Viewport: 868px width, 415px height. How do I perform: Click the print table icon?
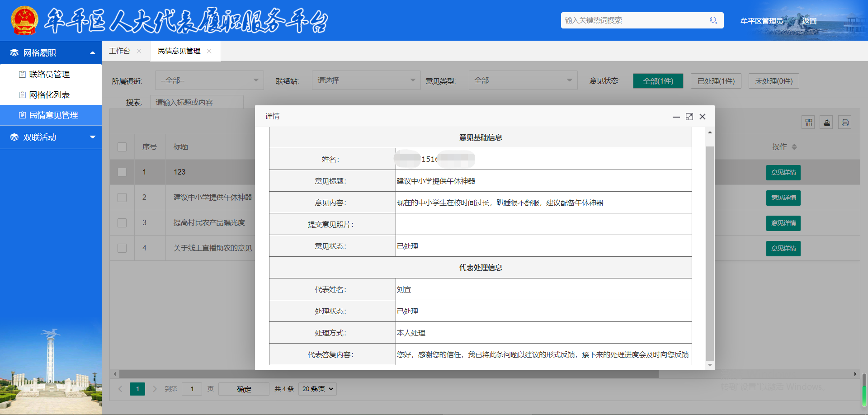pos(845,123)
